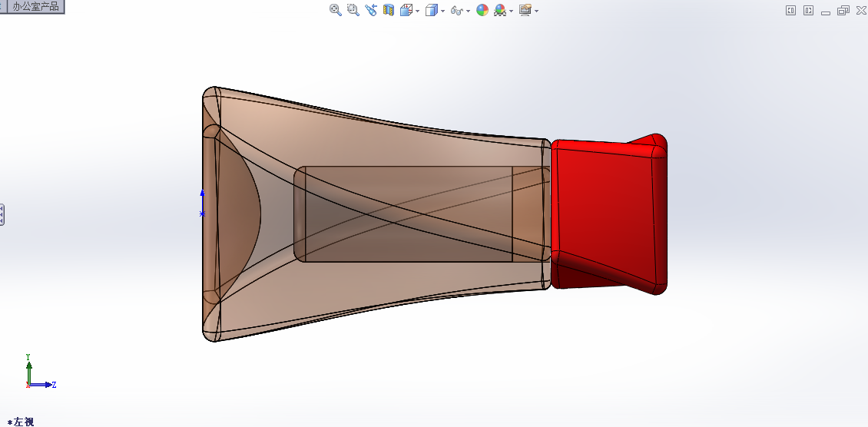The image size is (868, 427).
Task: Open the 办公室产品 tab
Action: coord(36,7)
